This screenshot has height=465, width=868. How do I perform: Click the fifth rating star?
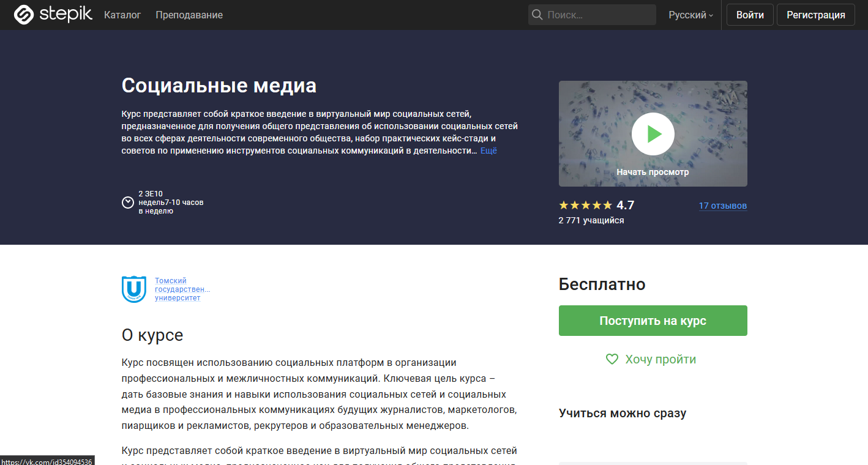(x=607, y=205)
